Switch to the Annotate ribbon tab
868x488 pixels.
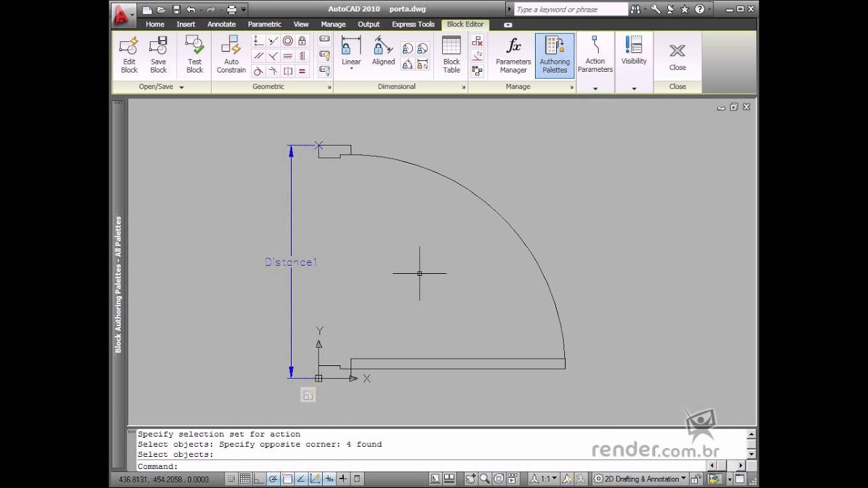click(x=222, y=24)
